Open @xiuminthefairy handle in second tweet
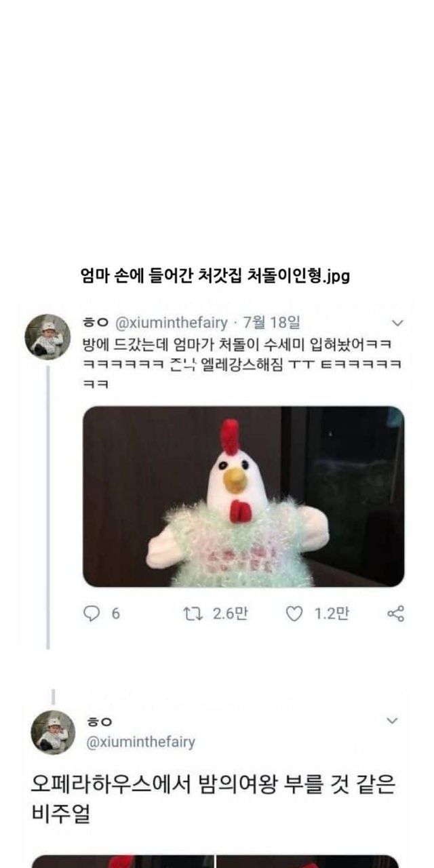The image size is (434, 868). 141,742
